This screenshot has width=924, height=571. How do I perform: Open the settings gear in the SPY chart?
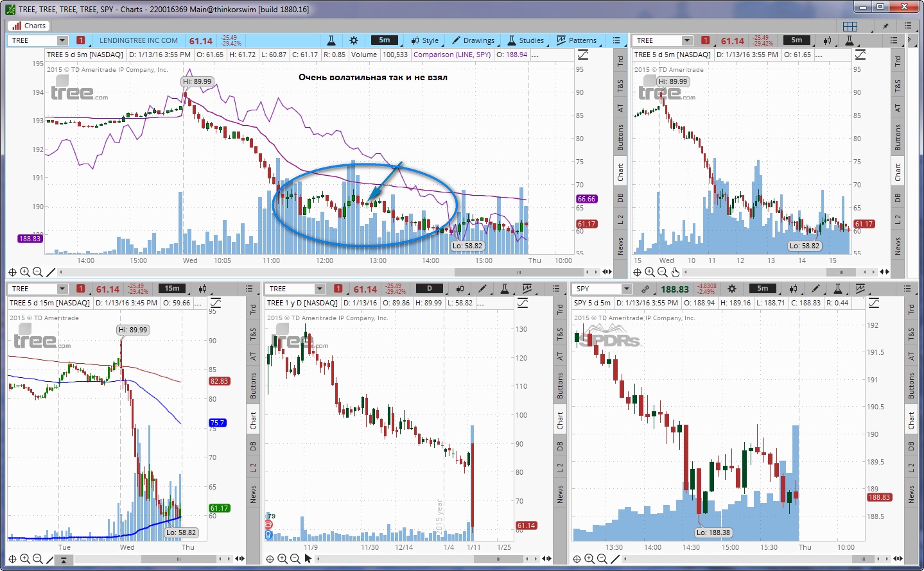tap(732, 289)
